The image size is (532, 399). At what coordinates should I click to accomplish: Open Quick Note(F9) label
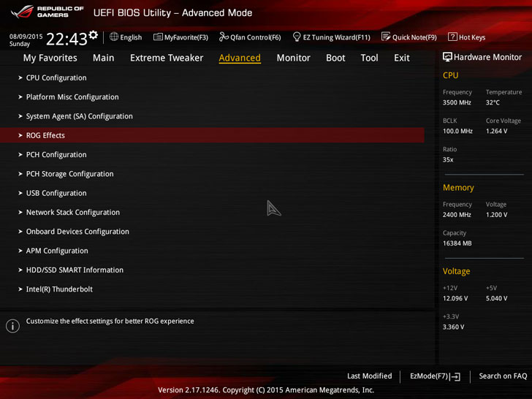[414, 37]
